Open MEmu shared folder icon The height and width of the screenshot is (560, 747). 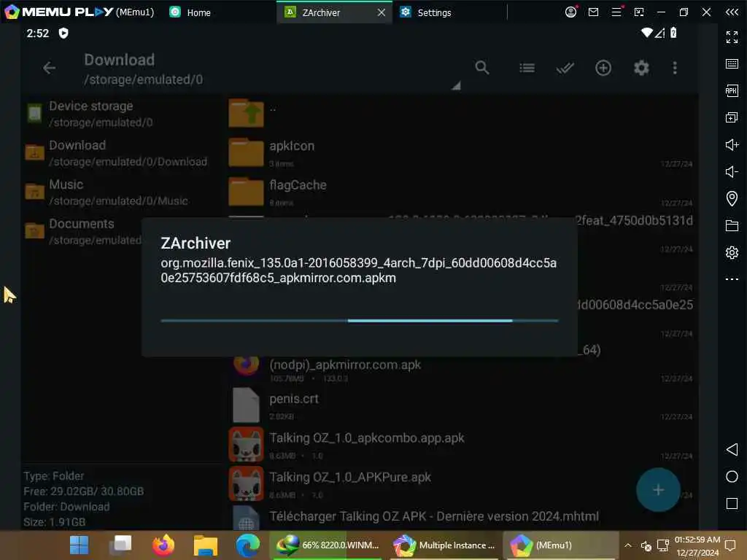click(732, 226)
